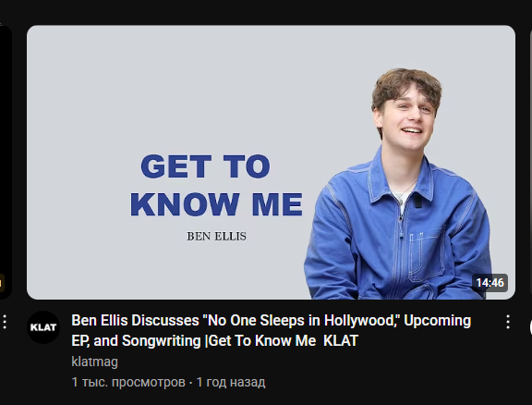Image resolution: width=532 pixels, height=405 pixels.
Task: Click the next video's partially visible channel avatar
Action: pyautogui.click(x=530, y=327)
